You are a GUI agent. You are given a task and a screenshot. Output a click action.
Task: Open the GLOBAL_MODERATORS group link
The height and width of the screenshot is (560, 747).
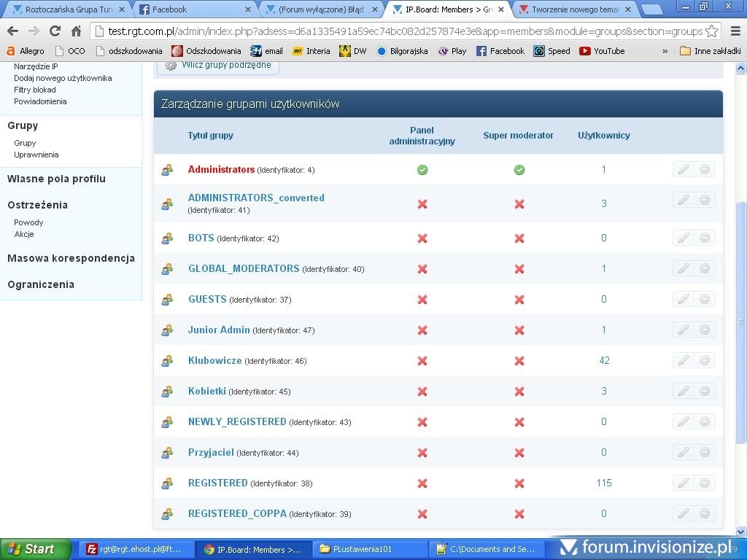point(244,268)
